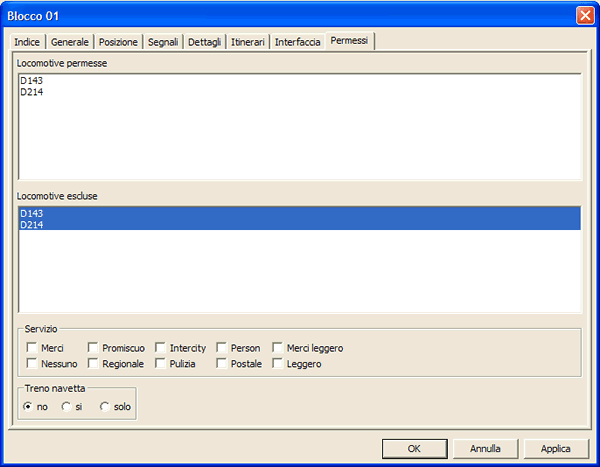
Task: Click the Annulla button
Action: [x=485, y=448]
